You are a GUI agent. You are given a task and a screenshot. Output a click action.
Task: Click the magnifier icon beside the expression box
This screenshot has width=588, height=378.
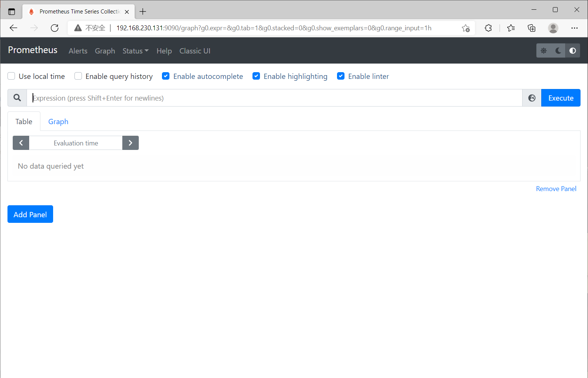click(x=17, y=98)
